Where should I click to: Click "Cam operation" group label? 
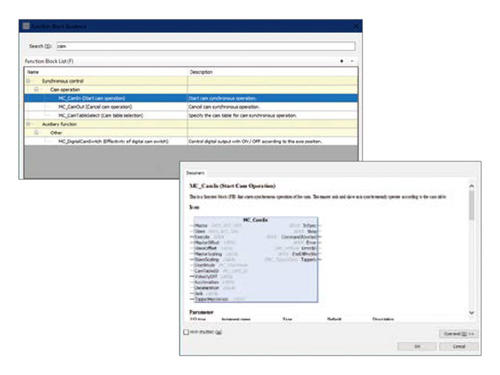pyautogui.click(x=65, y=90)
